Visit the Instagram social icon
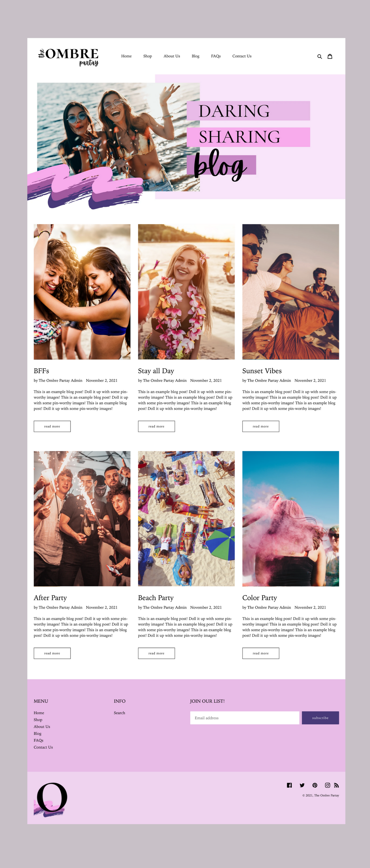This screenshot has height=868, width=370. pyautogui.click(x=327, y=785)
